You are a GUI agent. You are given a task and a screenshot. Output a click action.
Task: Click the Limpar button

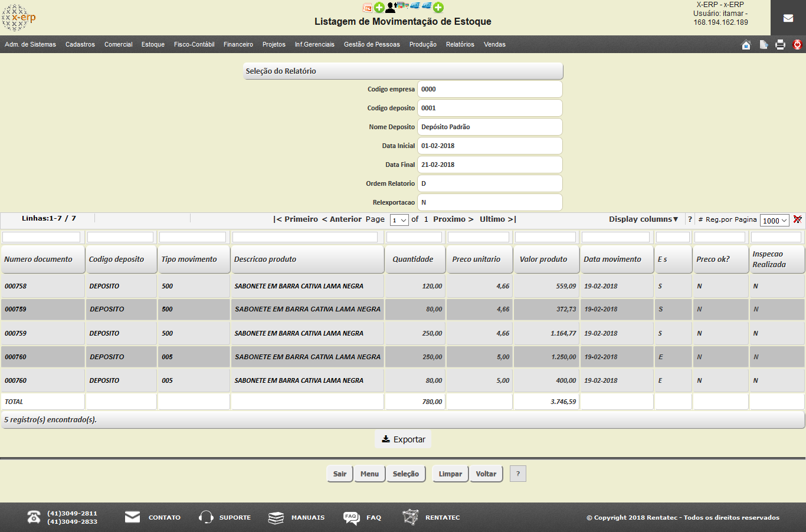(450, 474)
